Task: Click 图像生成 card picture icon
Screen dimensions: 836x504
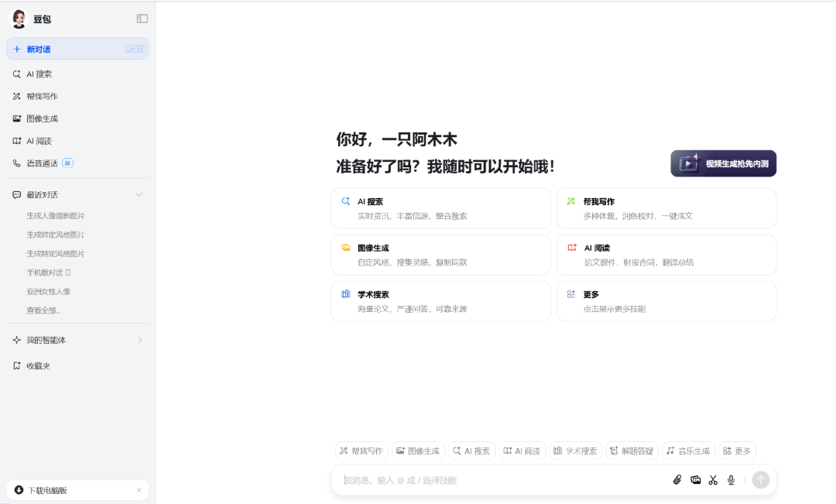Action: pyautogui.click(x=346, y=248)
